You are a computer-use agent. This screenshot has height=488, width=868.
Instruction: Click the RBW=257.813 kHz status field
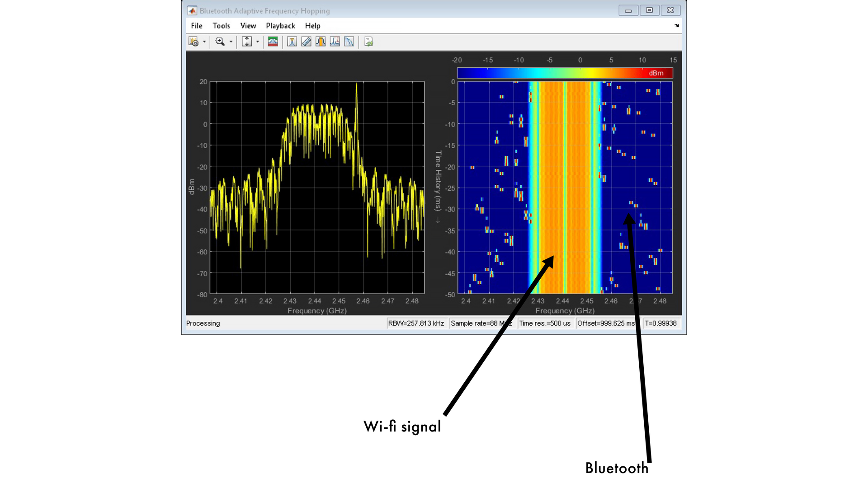(416, 323)
